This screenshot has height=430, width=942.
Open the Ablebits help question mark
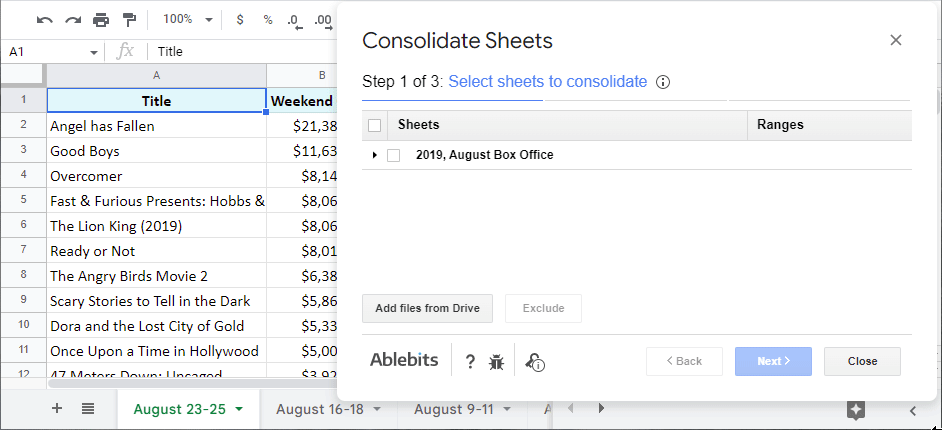470,362
